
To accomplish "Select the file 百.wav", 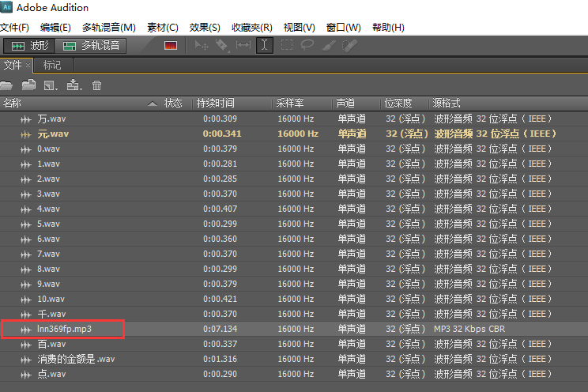I will pos(294,344).
